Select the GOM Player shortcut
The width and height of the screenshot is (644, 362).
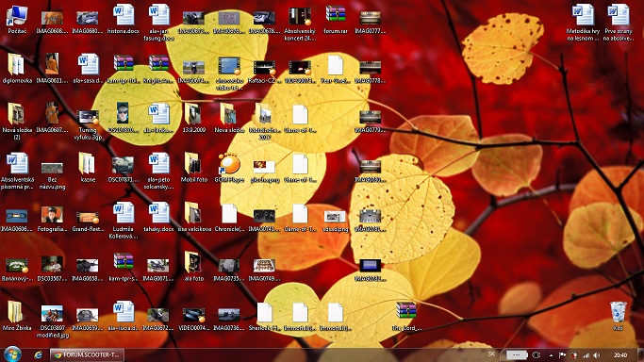(229, 168)
